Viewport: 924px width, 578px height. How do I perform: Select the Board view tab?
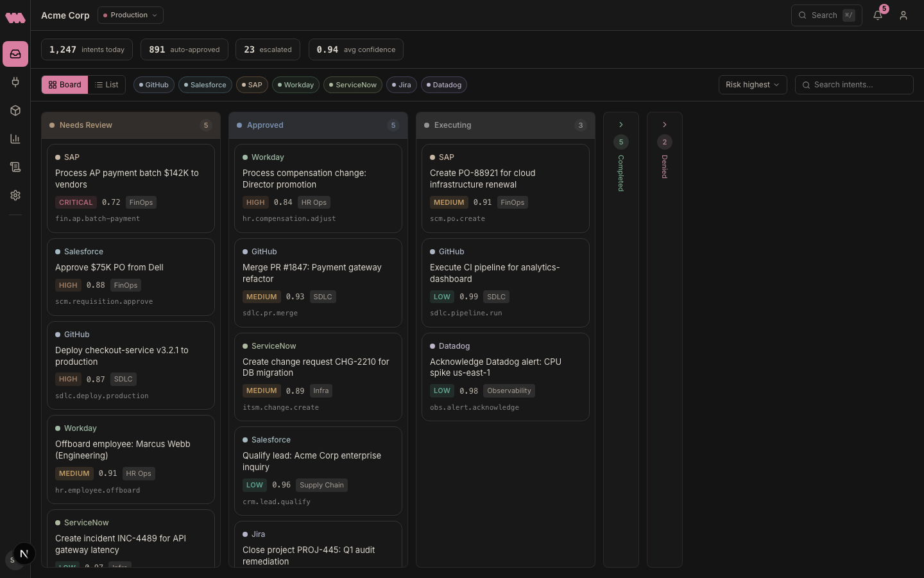65,85
